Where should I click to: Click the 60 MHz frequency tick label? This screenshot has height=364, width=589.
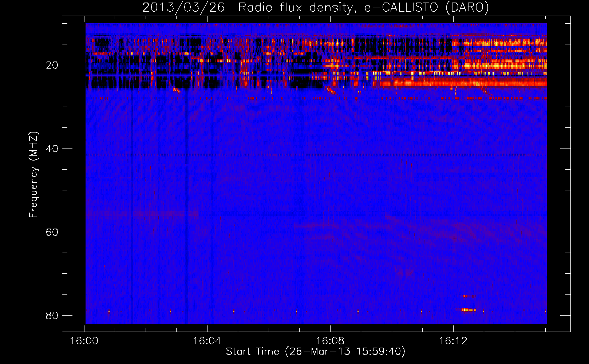click(x=52, y=232)
